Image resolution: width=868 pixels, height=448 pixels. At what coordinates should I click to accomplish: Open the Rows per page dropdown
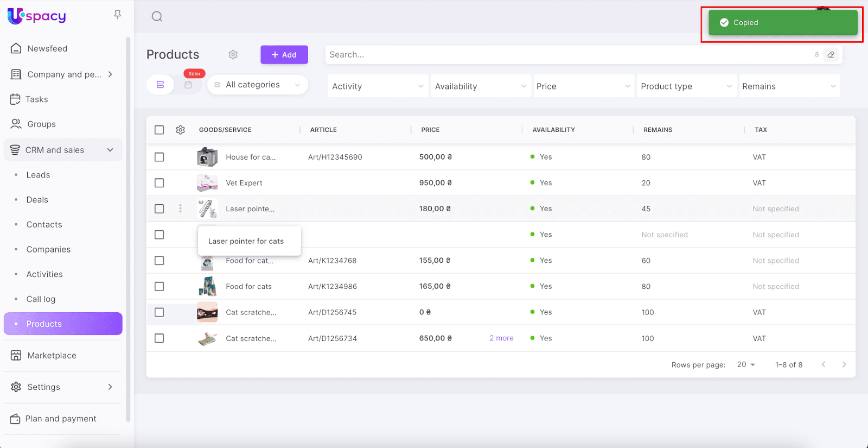pyautogui.click(x=746, y=365)
